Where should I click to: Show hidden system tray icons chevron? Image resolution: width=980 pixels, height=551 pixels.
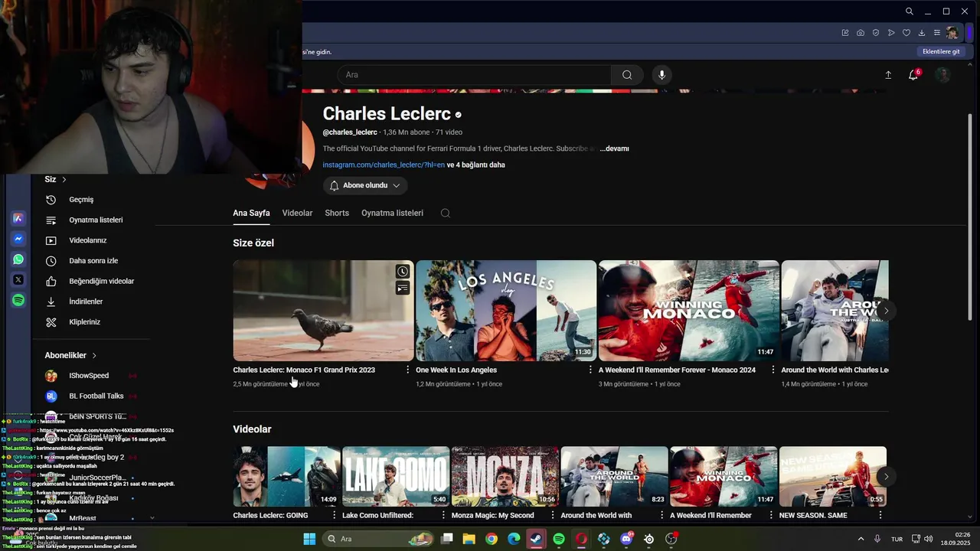[x=861, y=539]
